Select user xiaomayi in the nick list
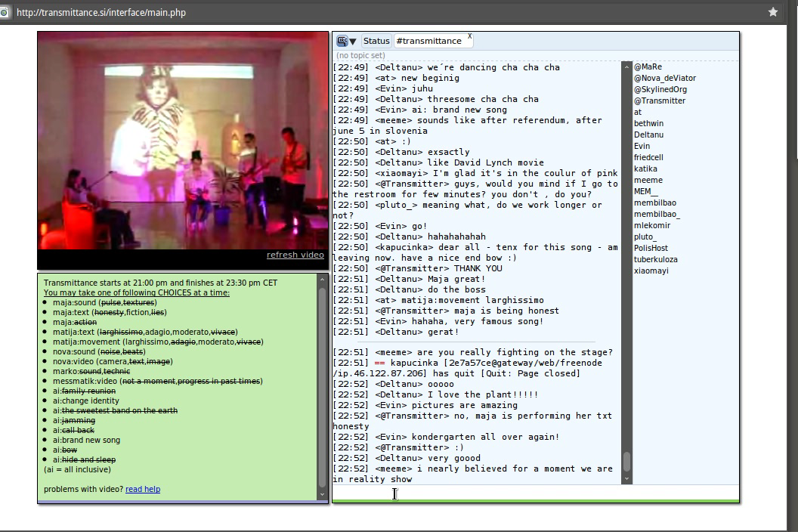The image size is (798, 532). click(x=651, y=271)
